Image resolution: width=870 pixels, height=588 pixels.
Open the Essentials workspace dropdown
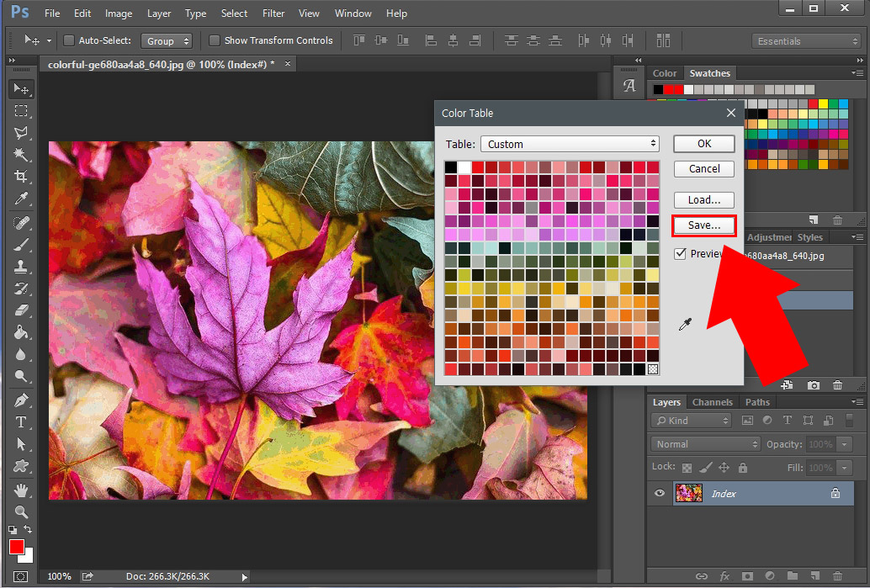(x=806, y=41)
